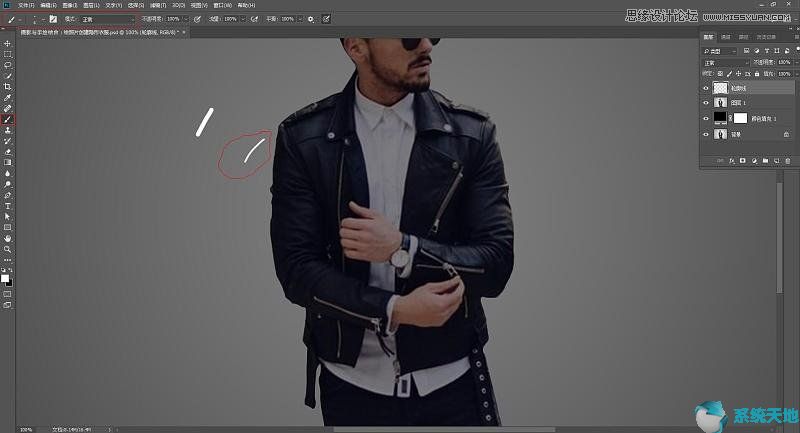This screenshot has width=800, height=433.
Task: Select the Eraser tool
Action: (x=7, y=151)
